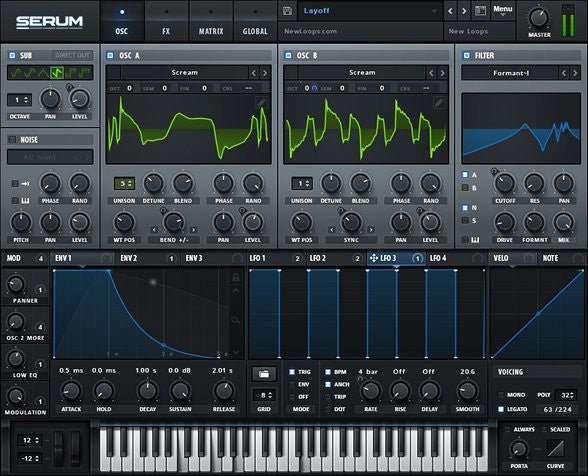Click LFO 3 drag-move crosshair icon

point(374,258)
